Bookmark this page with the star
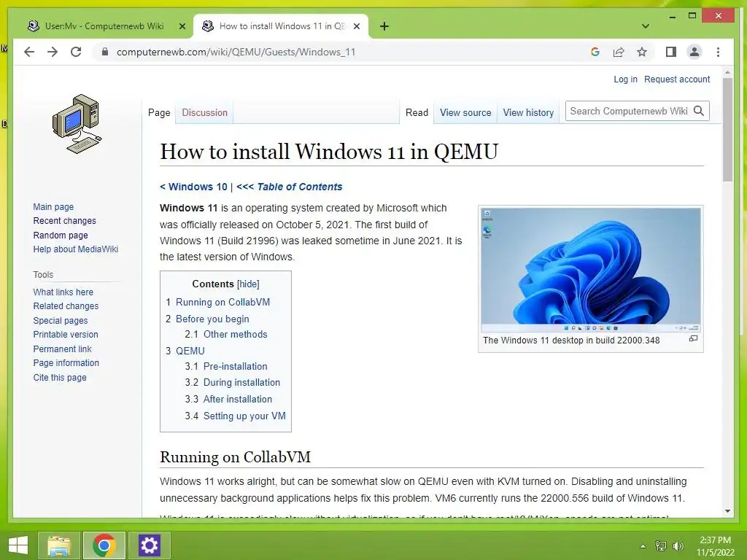747x560 pixels. click(642, 52)
